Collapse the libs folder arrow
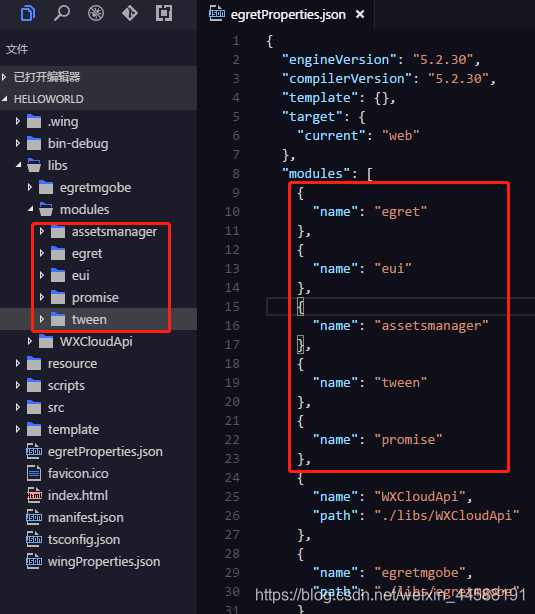 [x=18, y=165]
